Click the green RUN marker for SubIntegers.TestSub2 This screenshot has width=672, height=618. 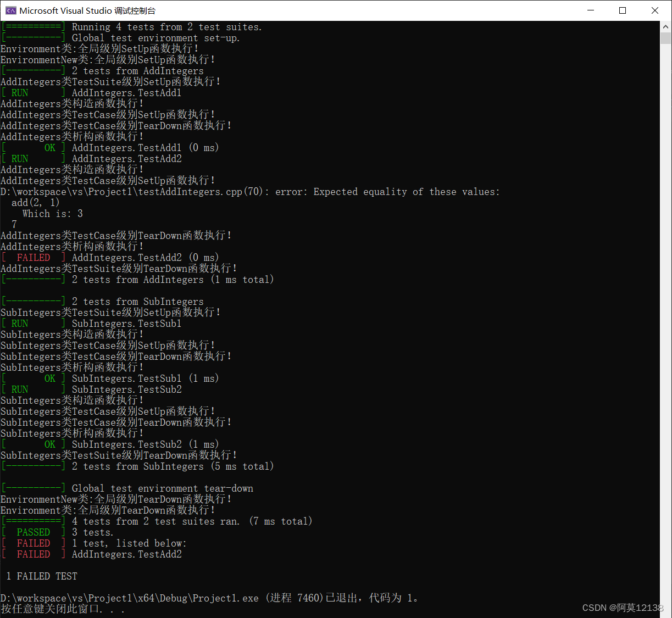pyautogui.click(x=19, y=389)
